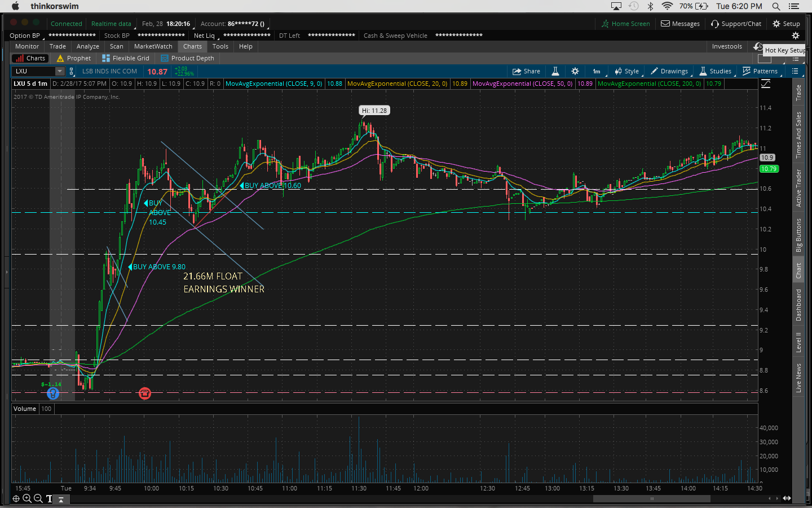The height and width of the screenshot is (508, 812).
Task: Open the macOS Bluetooth menu
Action: tap(650, 6)
